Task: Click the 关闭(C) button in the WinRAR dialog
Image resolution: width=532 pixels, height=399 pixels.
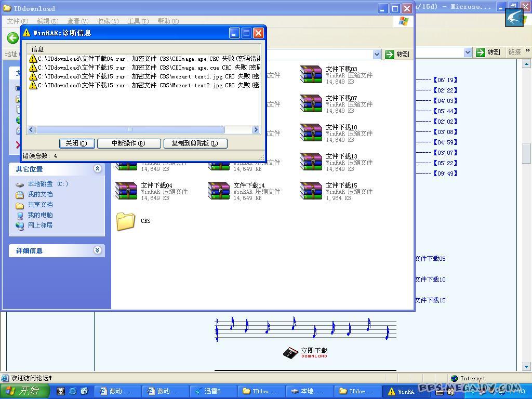Action: tap(76, 143)
